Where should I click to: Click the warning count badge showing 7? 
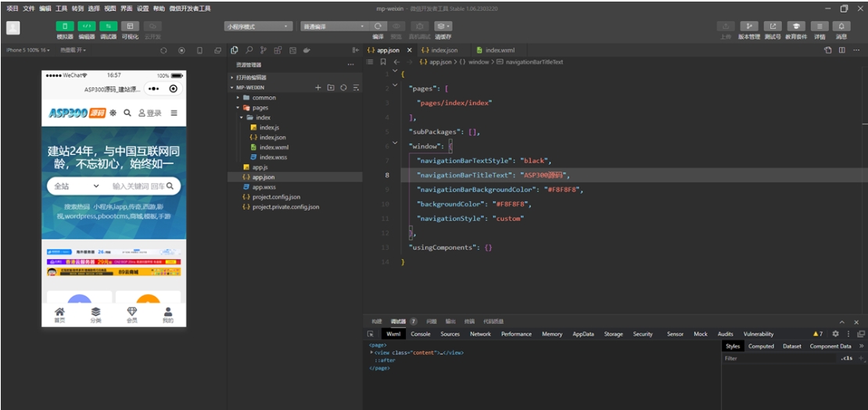(818, 333)
